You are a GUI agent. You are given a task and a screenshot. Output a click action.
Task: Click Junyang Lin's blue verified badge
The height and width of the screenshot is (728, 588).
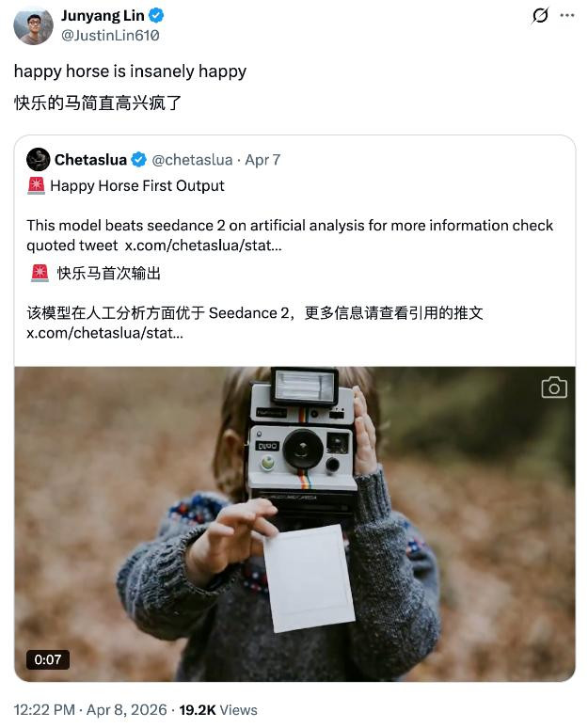coord(156,15)
